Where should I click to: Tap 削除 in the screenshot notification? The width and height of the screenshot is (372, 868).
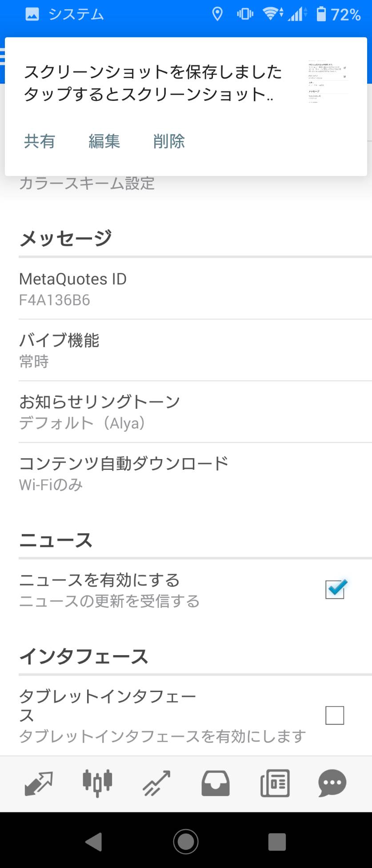coord(169,141)
